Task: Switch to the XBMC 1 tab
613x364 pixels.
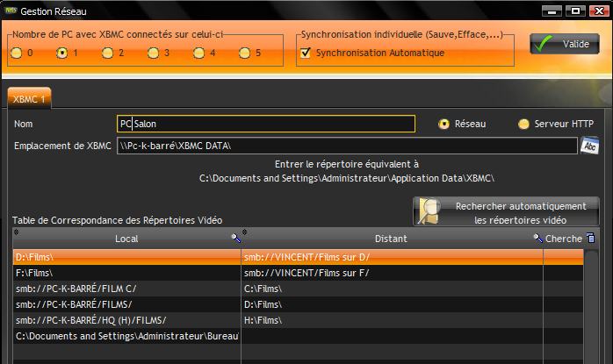Action: click(x=30, y=99)
